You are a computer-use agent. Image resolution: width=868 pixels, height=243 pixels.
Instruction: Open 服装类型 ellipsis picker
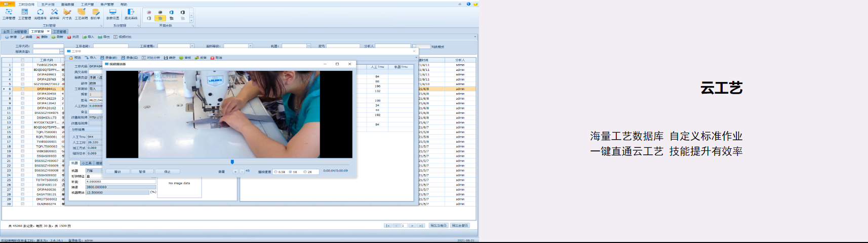point(62,51)
